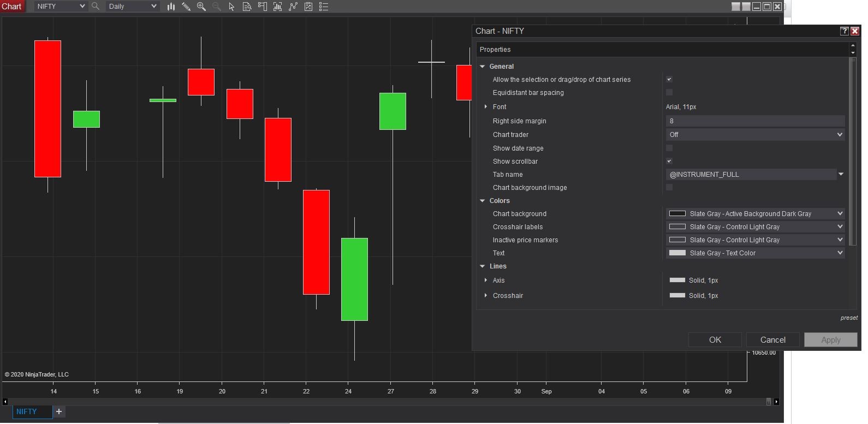The image size is (868, 424).
Task: Click the Tab name text field
Action: 751,175
